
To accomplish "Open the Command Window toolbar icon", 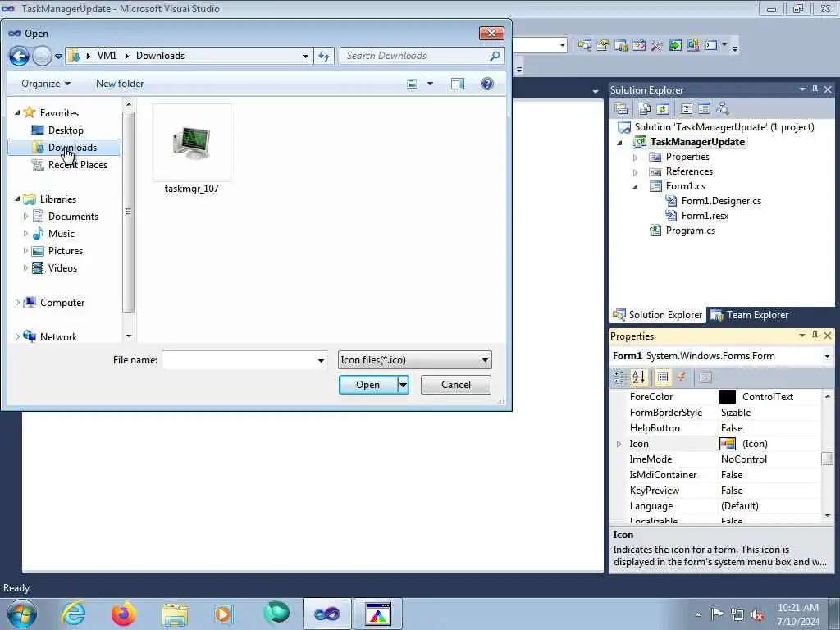I will point(711,46).
